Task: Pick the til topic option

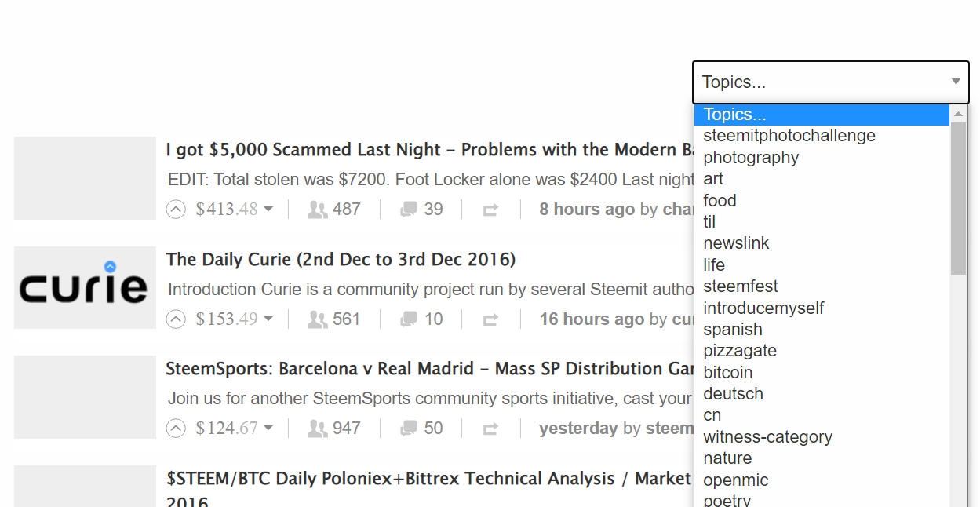Action: click(822, 222)
